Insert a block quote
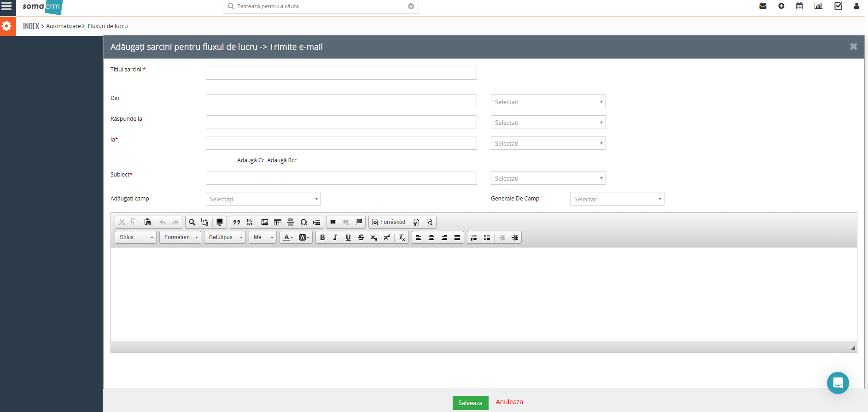Image resolution: width=868 pixels, height=412 pixels. [x=237, y=222]
